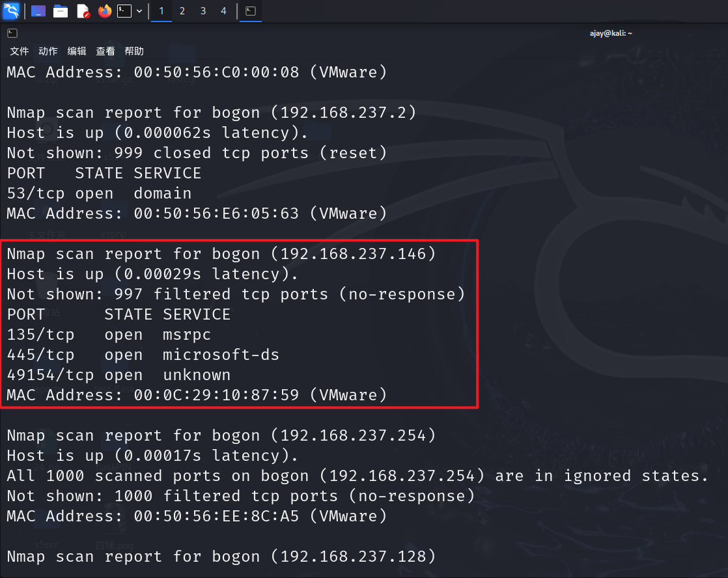This screenshot has width=728, height=578.
Task: Click the 445/tcp microsoft-ds output line
Action: click(x=143, y=355)
